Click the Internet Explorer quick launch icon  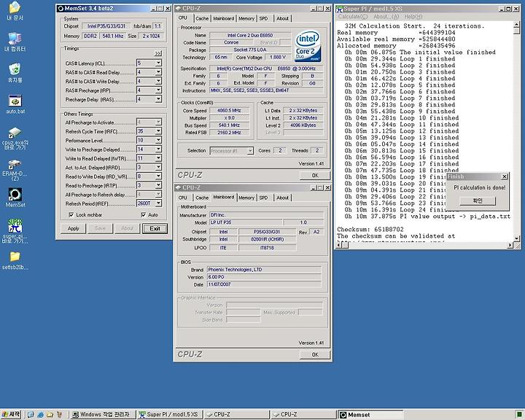pos(41,415)
